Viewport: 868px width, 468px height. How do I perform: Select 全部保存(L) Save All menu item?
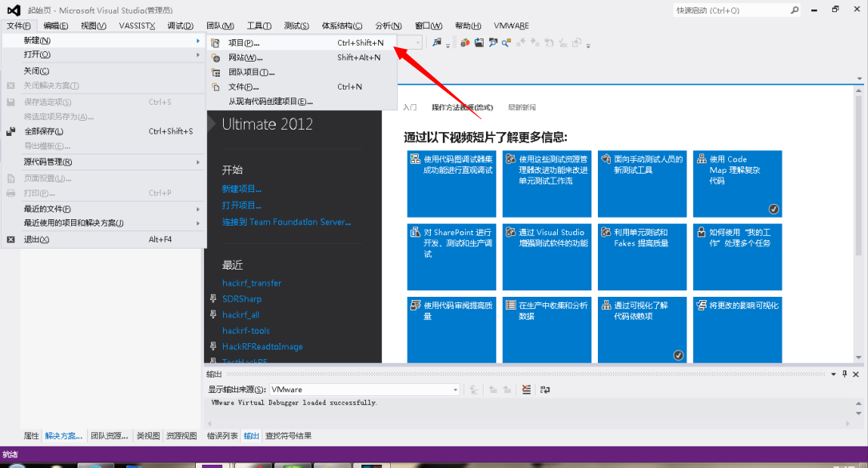[x=104, y=131]
